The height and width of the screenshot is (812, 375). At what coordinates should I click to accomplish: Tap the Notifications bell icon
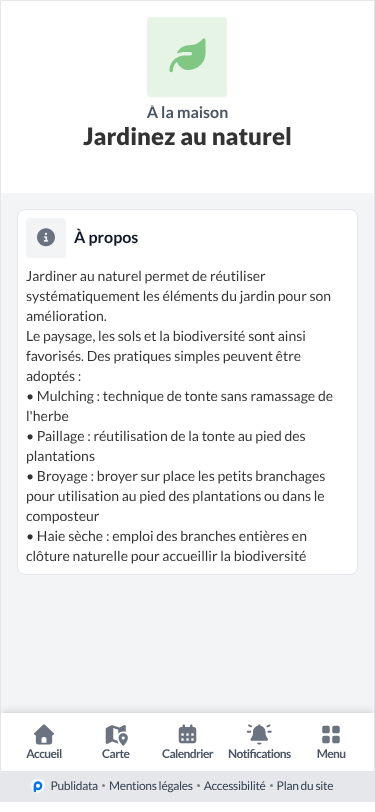tap(259, 734)
